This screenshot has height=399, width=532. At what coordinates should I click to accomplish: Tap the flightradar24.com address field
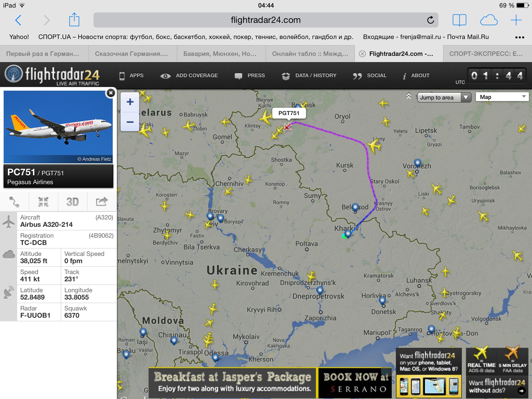coord(266,20)
